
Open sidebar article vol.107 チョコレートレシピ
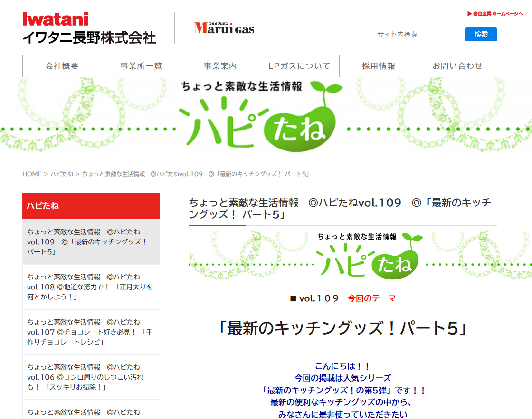pos(91,332)
